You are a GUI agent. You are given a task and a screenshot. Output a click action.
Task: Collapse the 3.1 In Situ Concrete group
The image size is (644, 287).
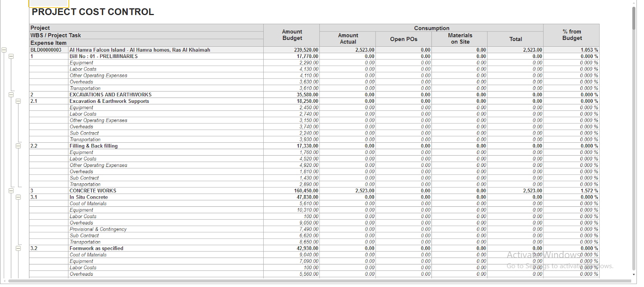(18, 197)
